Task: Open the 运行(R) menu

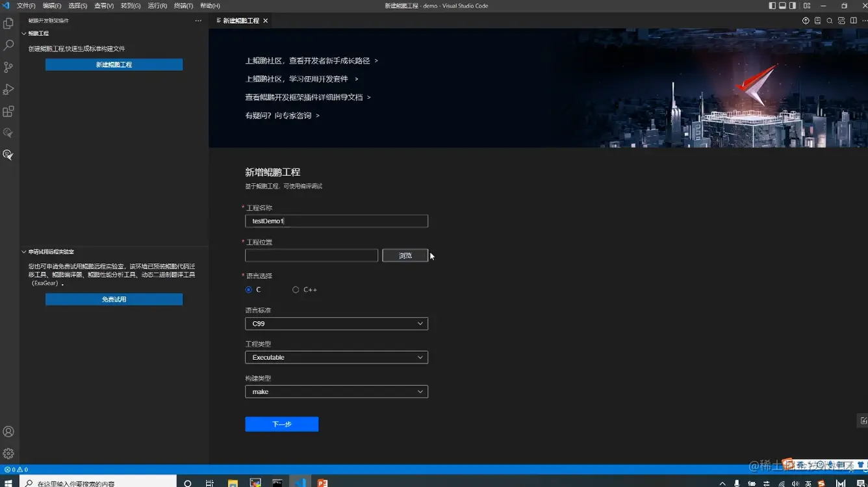Action: point(157,6)
